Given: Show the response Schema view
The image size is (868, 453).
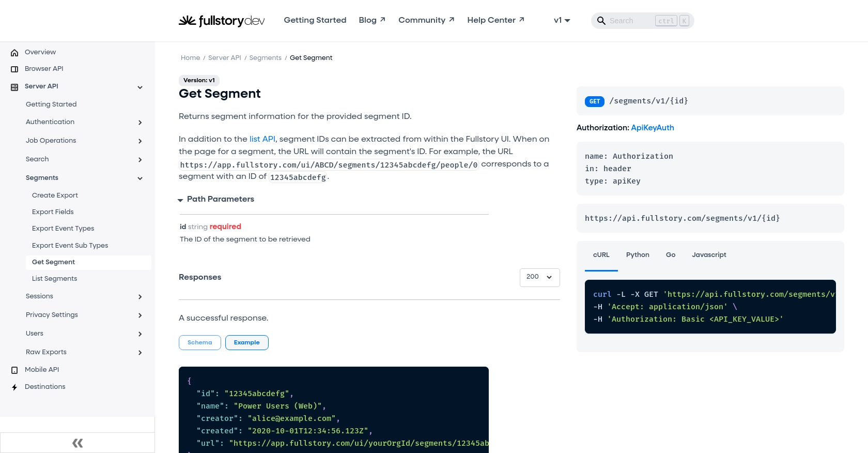Looking at the screenshot, I should pos(200,342).
